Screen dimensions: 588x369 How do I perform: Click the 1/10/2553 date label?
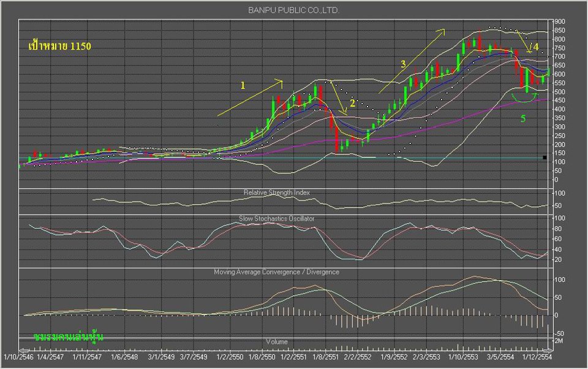(x=463, y=357)
